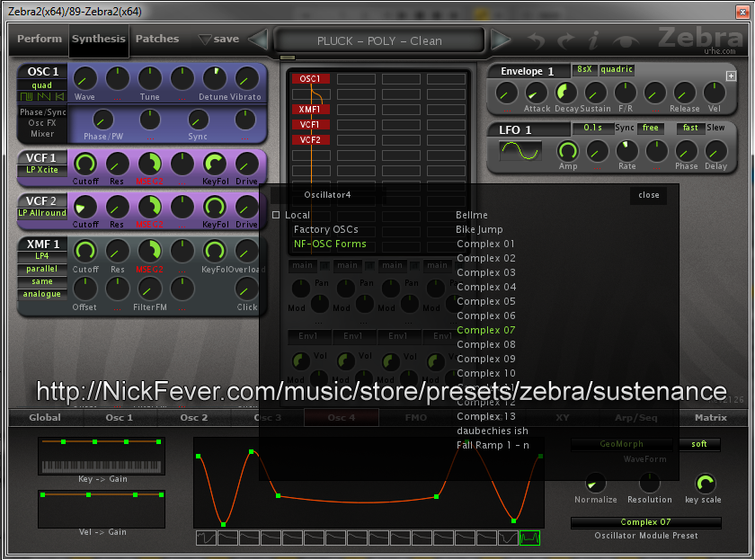Viewport: 755px width, 560px height.
Task: Go to the previous preset with left arrow
Action: pyautogui.click(x=259, y=40)
